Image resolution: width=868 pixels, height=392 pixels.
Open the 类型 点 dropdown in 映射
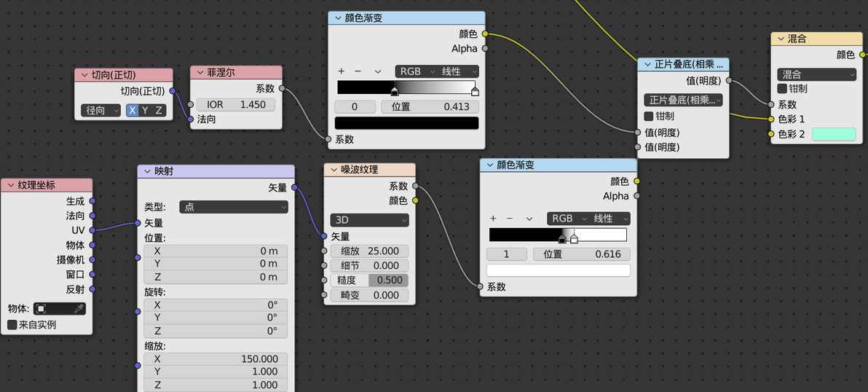(234, 207)
